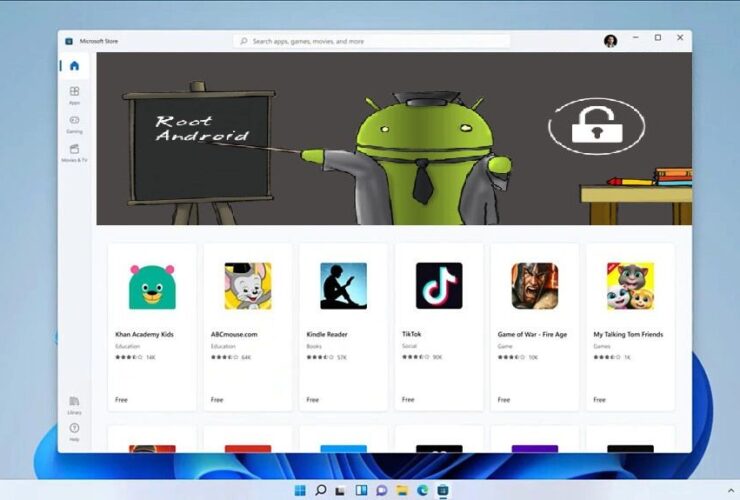Open Task View from the taskbar

click(x=340, y=491)
